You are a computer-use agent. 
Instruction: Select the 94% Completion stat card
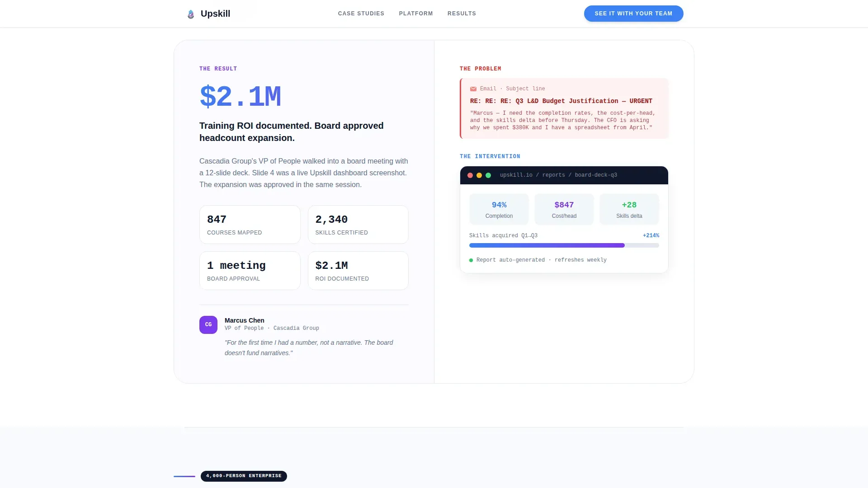click(499, 209)
